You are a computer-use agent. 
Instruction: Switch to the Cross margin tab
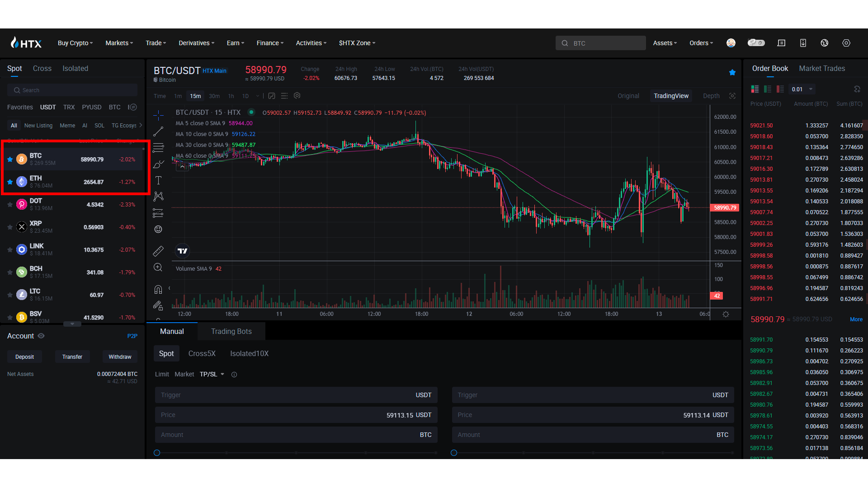point(42,68)
